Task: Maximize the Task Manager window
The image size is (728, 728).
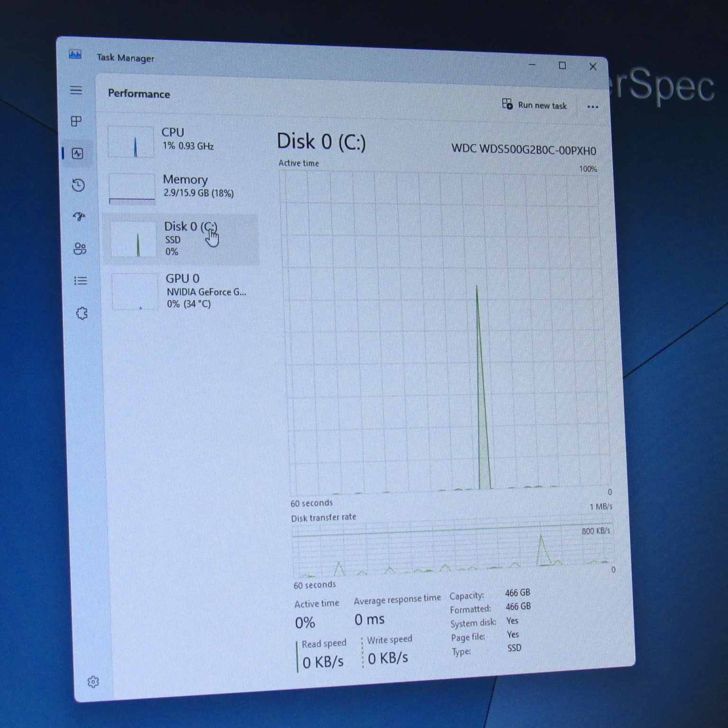Action: click(x=562, y=65)
